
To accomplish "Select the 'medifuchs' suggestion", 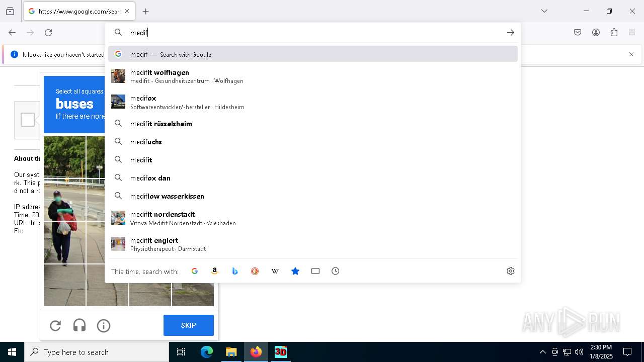I will point(313,142).
